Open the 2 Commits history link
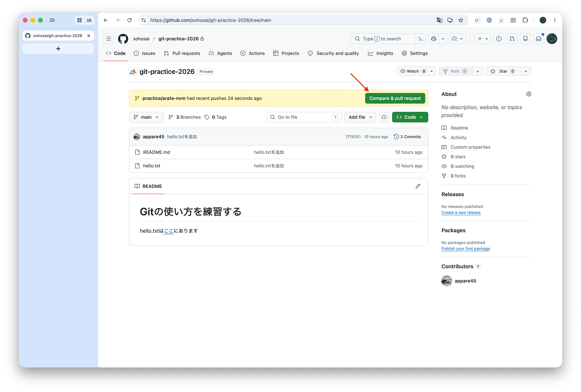 pyautogui.click(x=407, y=137)
